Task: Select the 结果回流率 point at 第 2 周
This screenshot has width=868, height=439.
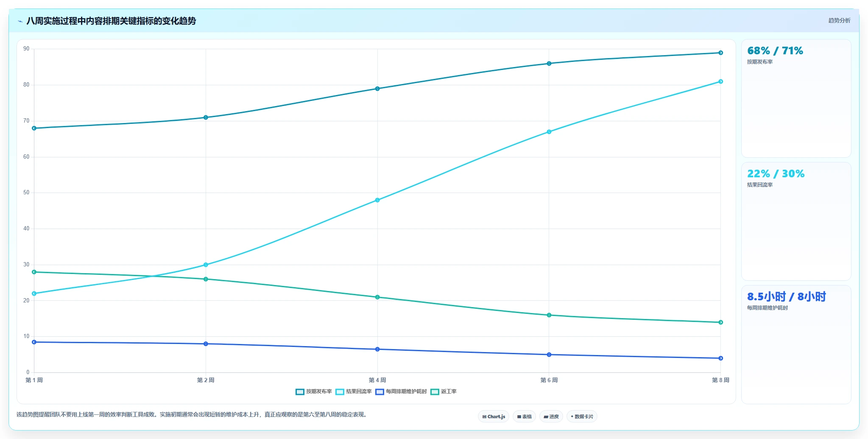Action: pos(206,265)
